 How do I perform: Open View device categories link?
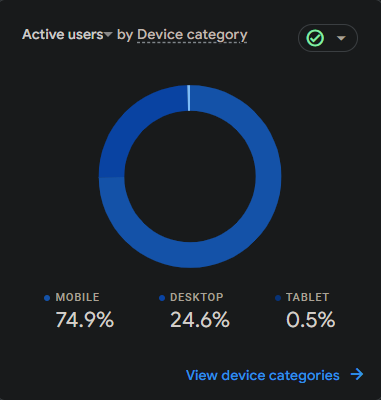click(263, 375)
